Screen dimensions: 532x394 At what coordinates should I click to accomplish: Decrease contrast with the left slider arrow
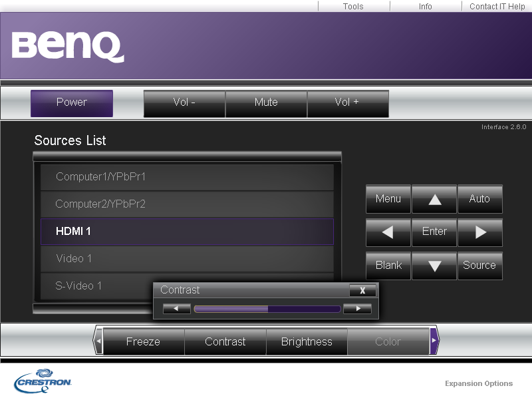coord(176,309)
